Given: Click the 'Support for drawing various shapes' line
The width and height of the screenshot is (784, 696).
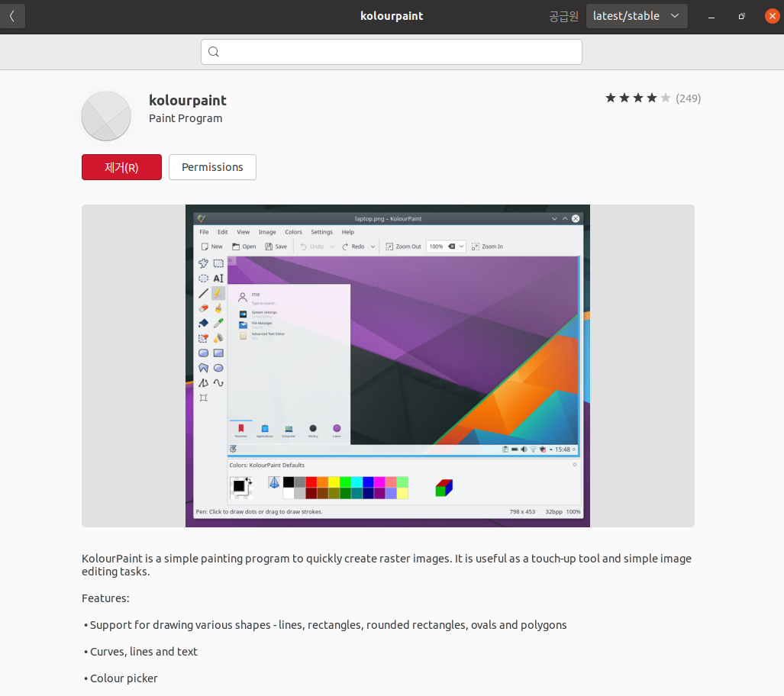Looking at the screenshot, I should (x=325, y=625).
